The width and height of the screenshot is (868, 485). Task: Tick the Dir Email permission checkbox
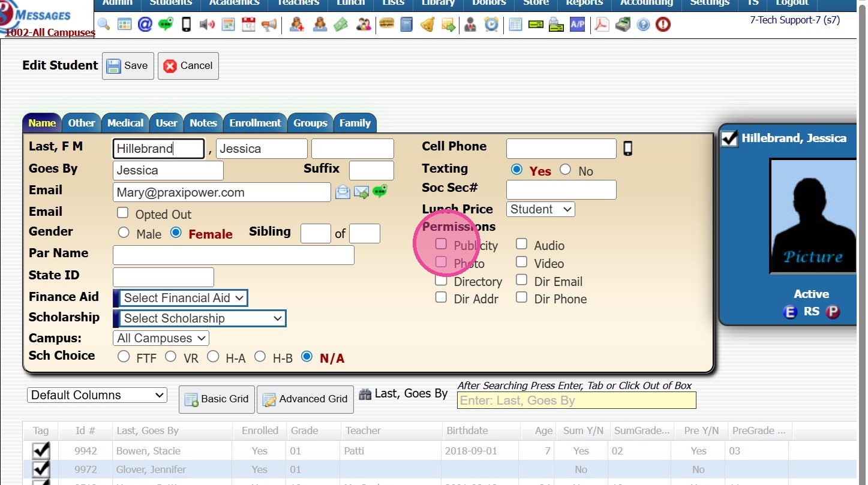(522, 280)
